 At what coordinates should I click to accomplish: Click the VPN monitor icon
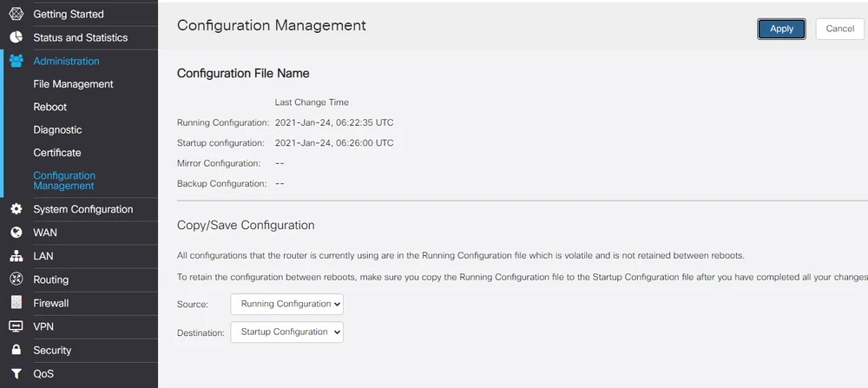[16, 326]
